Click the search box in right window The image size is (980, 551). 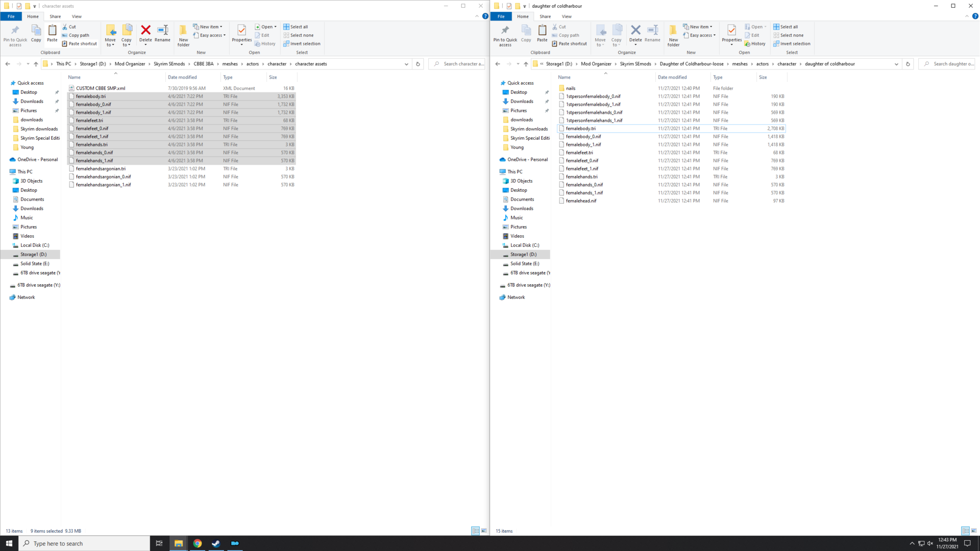coord(947,64)
